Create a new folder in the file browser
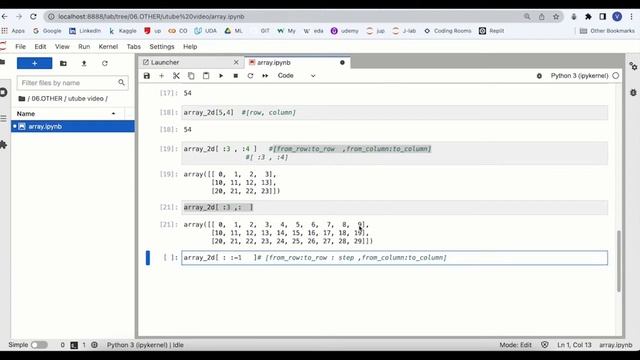This screenshot has height=360, width=640. click(x=63, y=63)
